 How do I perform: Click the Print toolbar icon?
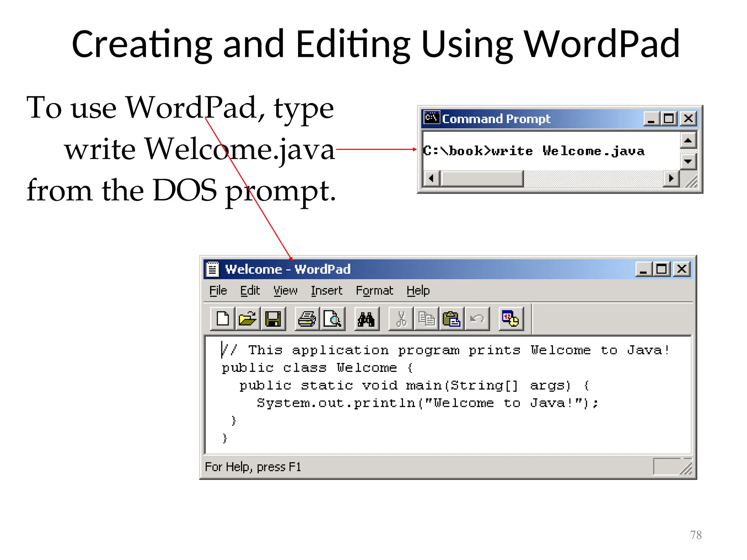(307, 319)
